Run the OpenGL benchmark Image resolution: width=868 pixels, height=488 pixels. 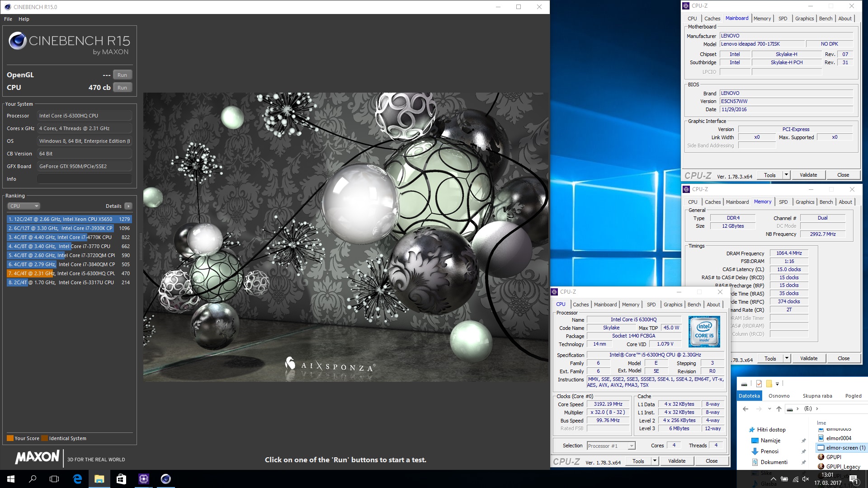coord(122,75)
